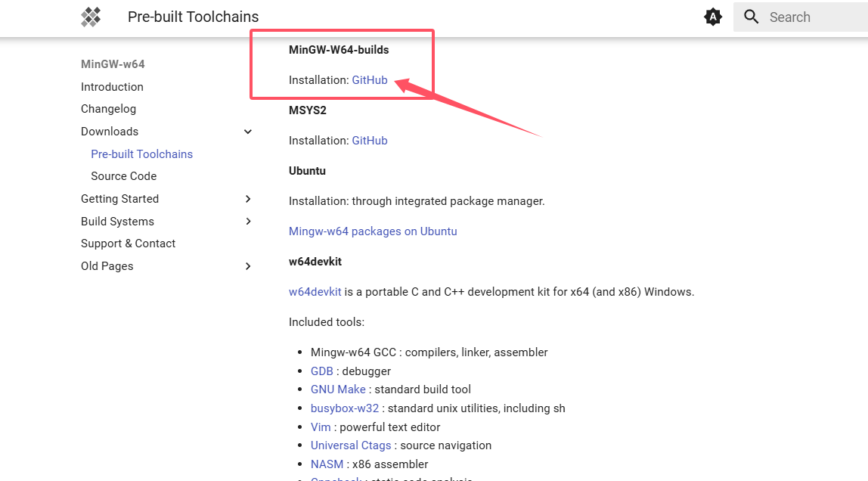Select Old Pages in sidebar
The width and height of the screenshot is (868, 481).
point(107,266)
